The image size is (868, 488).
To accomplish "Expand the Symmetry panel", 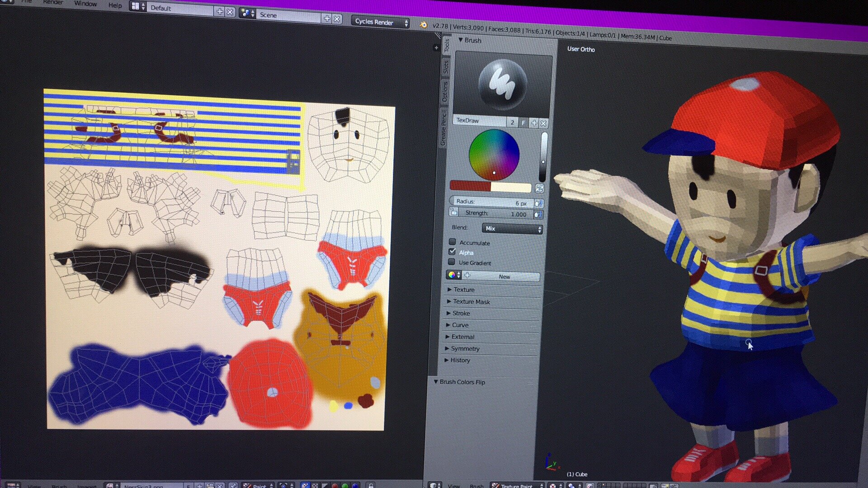I will coord(465,348).
